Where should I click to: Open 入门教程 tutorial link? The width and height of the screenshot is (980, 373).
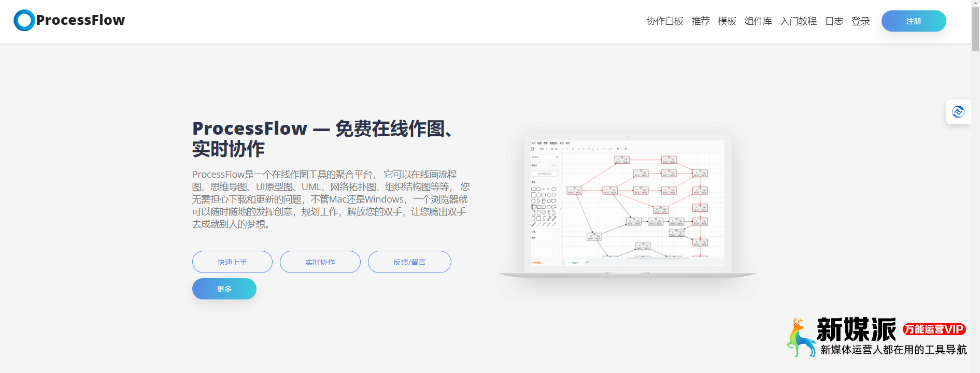pyautogui.click(x=799, y=21)
